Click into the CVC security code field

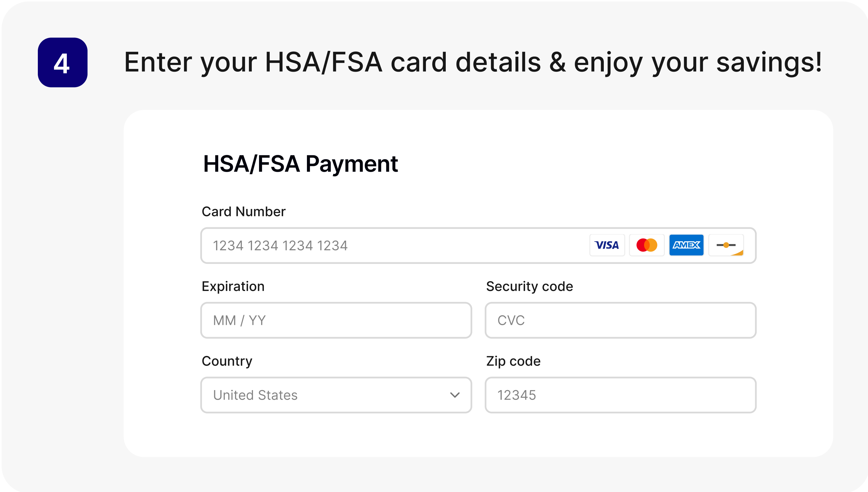[620, 320]
